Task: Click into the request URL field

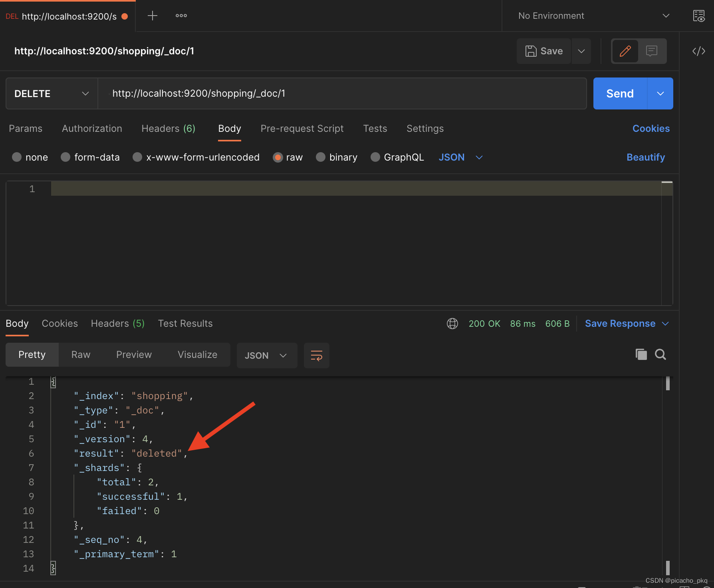Action: tap(342, 93)
